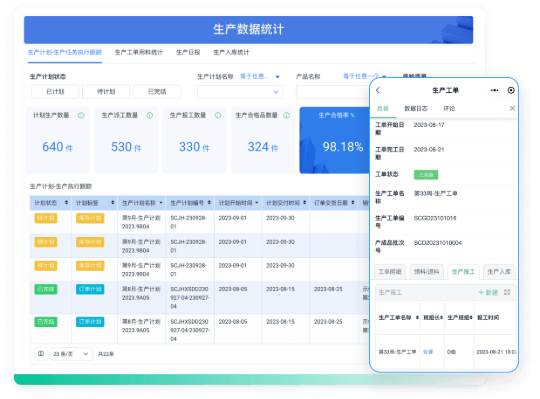Click the column layout icon beside page size
The image size is (540, 399).
(41, 354)
